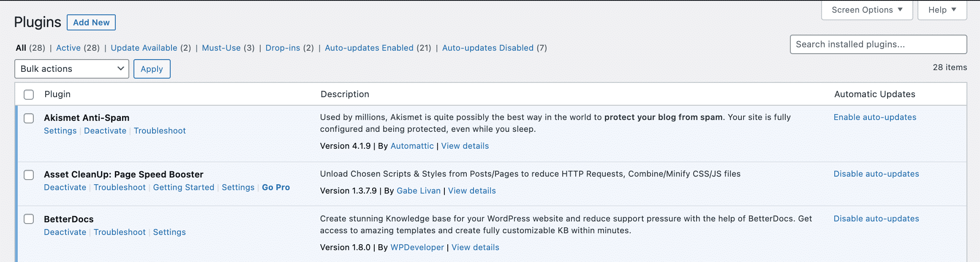Deactivate Asset CleanUp plugin
This screenshot has height=262, width=980.
65,187
